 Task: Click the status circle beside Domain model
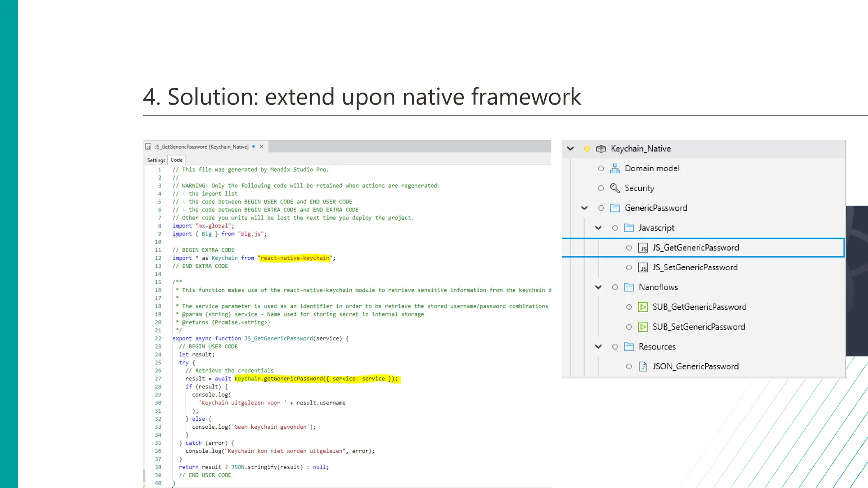tap(601, 169)
